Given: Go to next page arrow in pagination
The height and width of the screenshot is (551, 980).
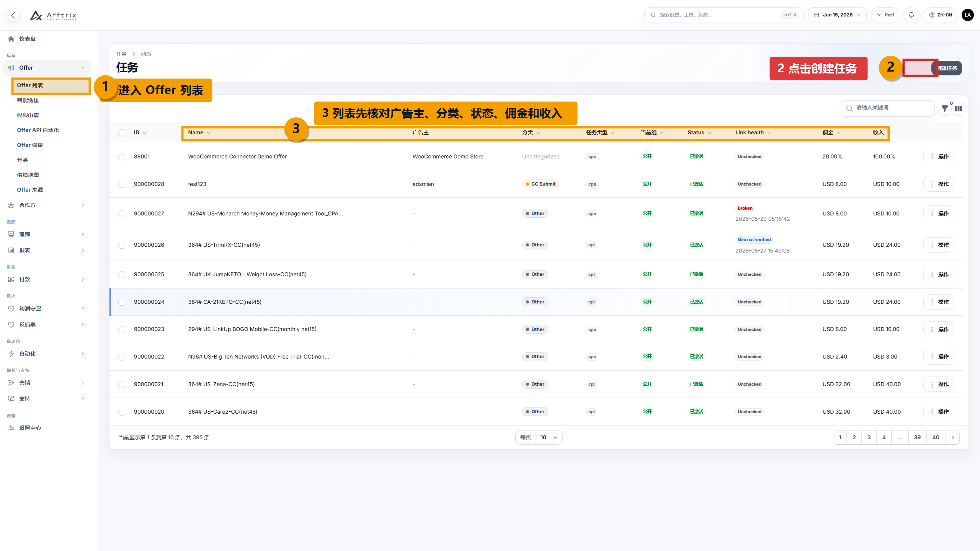Looking at the screenshot, I should click(952, 437).
